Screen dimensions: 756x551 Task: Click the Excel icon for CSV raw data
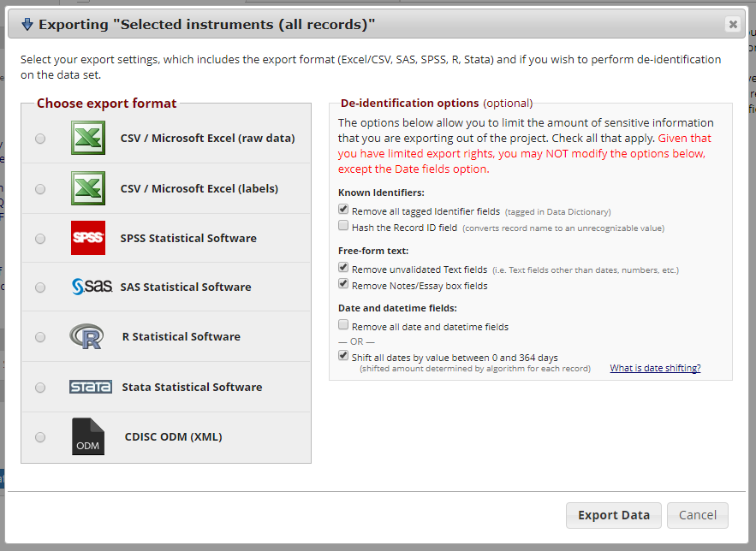[x=88, y=138]
